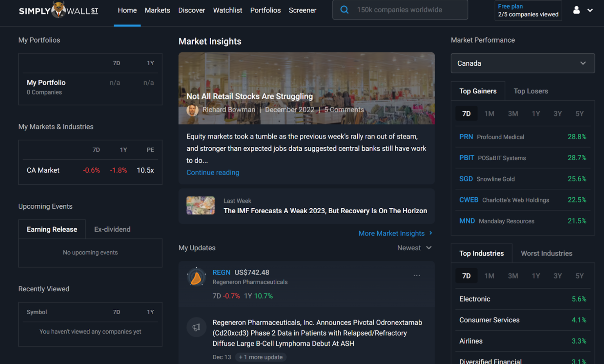Open the PRN Profound Medical gainer
The height and width of the screenshot is (364, 604).
click(523, 137)
